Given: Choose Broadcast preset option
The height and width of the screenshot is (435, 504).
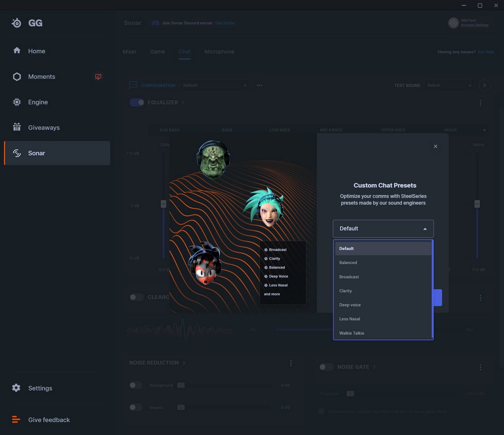Looking at the screenshot, I should coord(383,277).
